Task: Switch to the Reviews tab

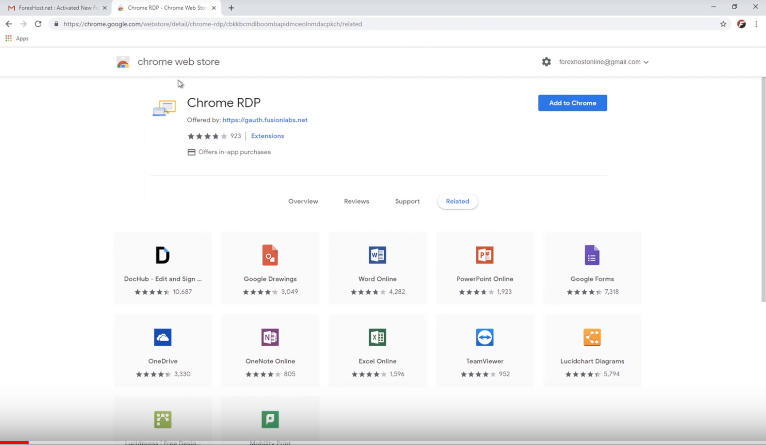Action: tap(357, 201)
